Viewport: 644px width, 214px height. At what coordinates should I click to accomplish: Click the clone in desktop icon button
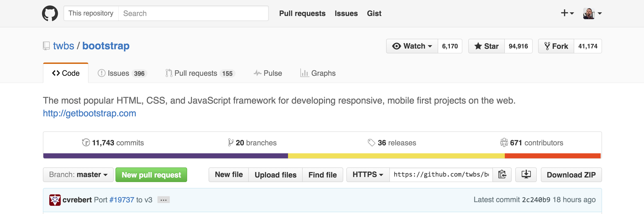click(526, 175)
